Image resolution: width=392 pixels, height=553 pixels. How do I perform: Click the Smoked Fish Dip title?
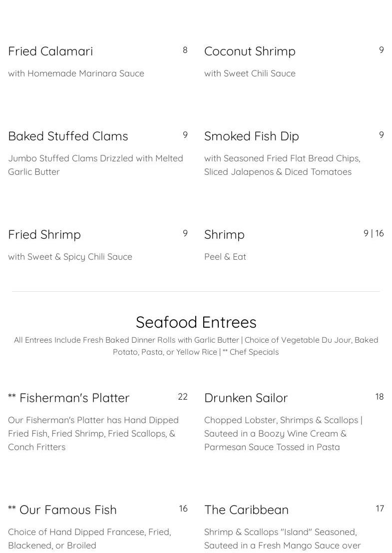pos(251,136)
